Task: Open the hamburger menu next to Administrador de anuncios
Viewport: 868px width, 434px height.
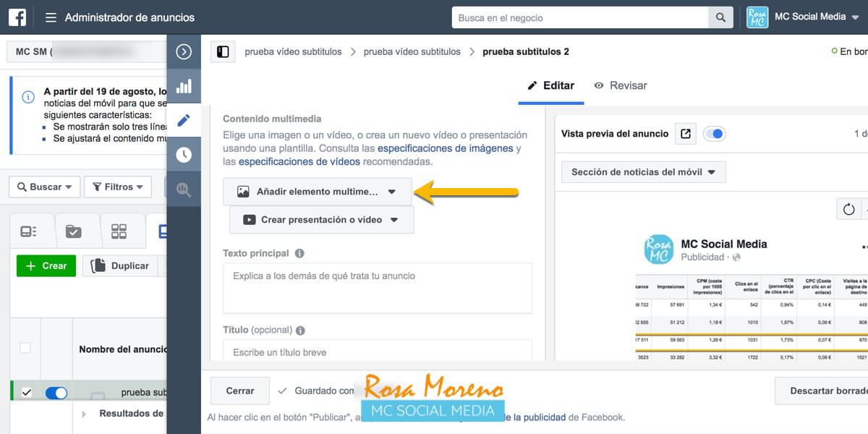Action: pos(51,17)
